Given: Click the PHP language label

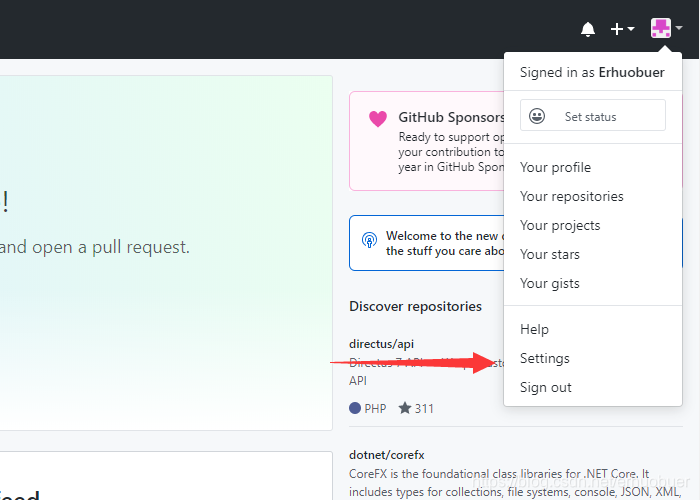Looking at the screenshot, I should 375,408.
